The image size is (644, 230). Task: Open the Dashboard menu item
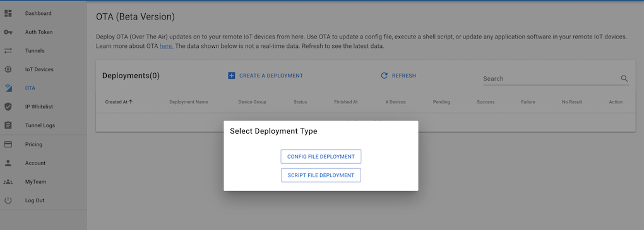(43, 13)
